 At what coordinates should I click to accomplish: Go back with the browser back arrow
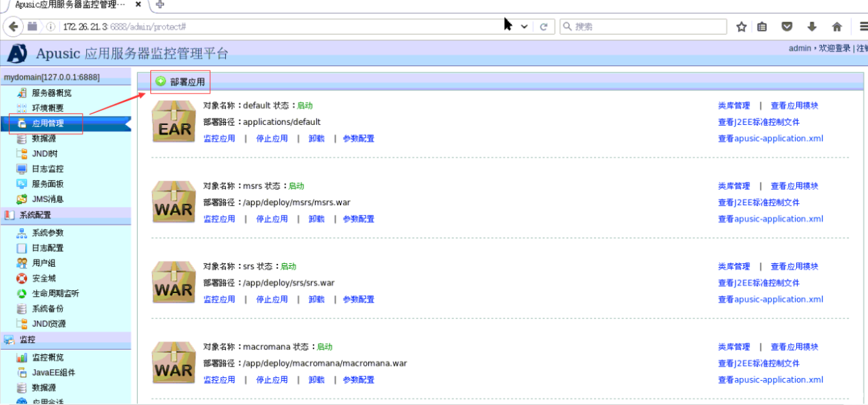tap(13, 27)
